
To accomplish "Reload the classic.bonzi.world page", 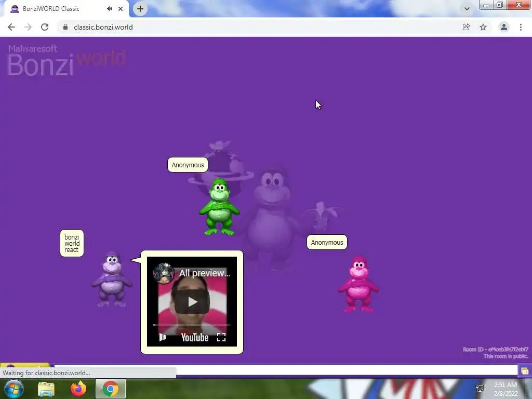I will 45,27.
